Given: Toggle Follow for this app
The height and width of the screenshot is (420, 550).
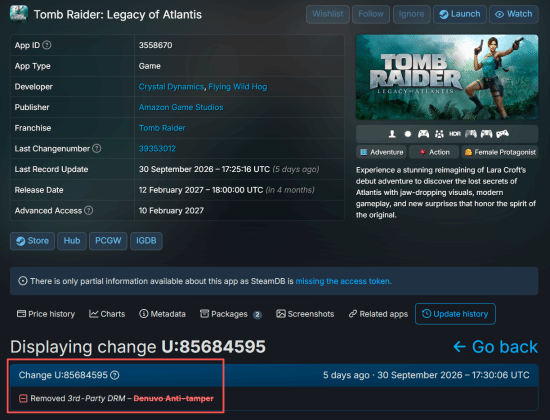Looking at the screenshot, I should click(x=371, y=14).
